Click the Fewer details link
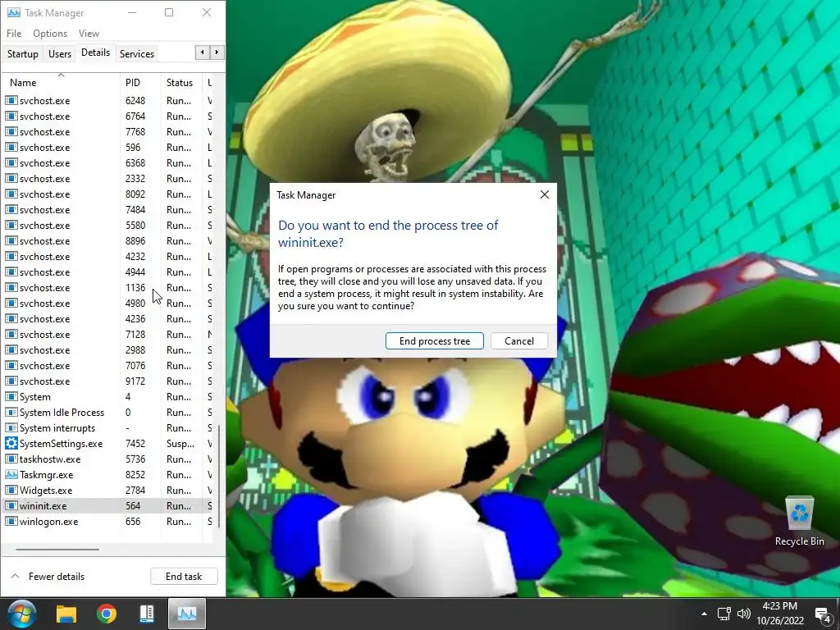This screenshot has height=630, width=840. pyautogui.click(x=57, y=577)
